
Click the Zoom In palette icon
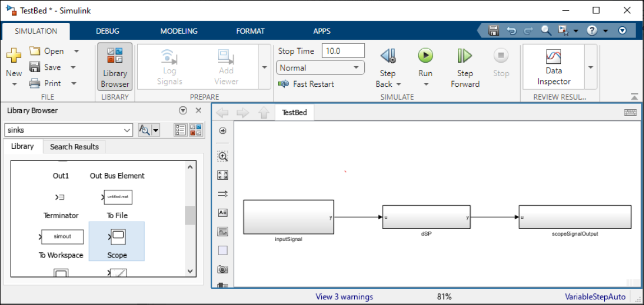coord(223,157)
